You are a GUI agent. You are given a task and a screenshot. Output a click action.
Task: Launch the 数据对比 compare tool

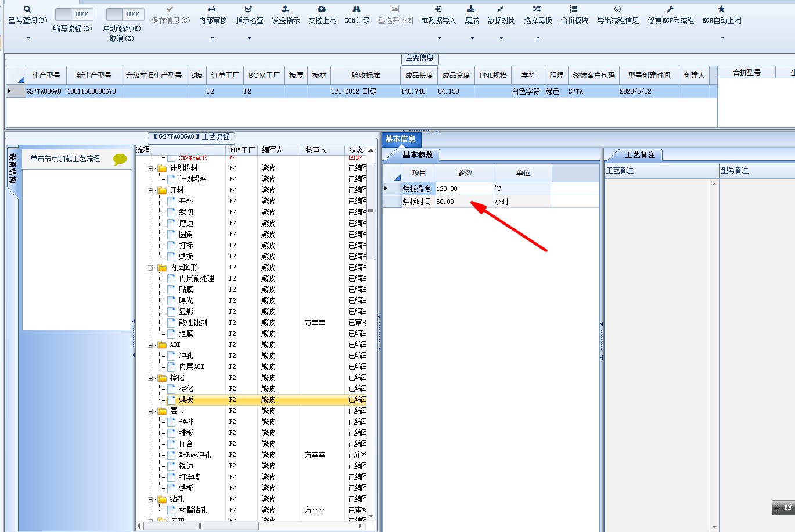tap(501, 16)
